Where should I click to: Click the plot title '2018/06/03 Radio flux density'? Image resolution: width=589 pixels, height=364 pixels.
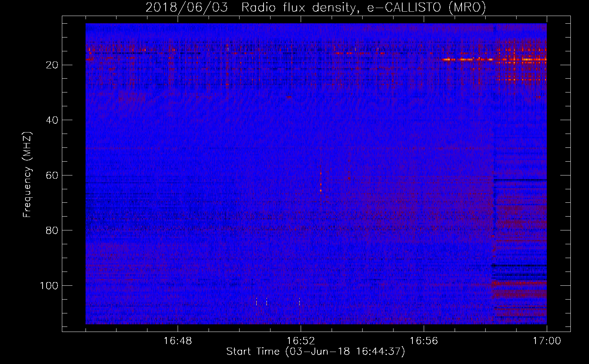(x=316, y=7)
